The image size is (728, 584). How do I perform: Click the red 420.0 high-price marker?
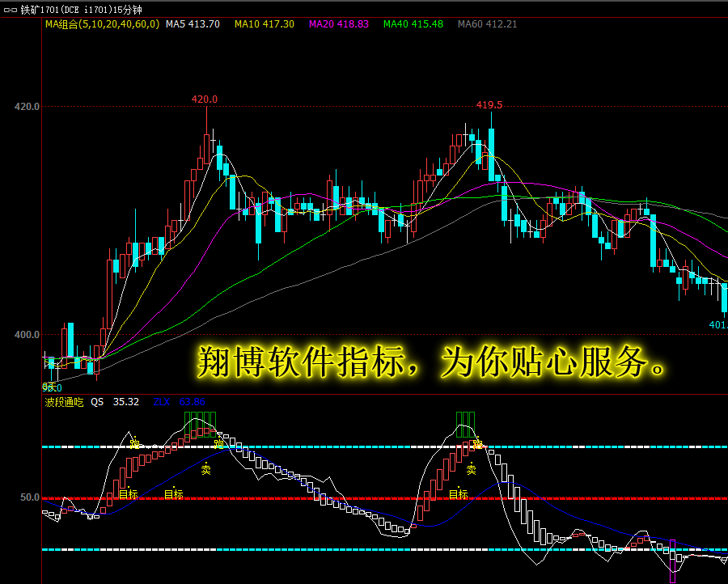pos(205,99)
